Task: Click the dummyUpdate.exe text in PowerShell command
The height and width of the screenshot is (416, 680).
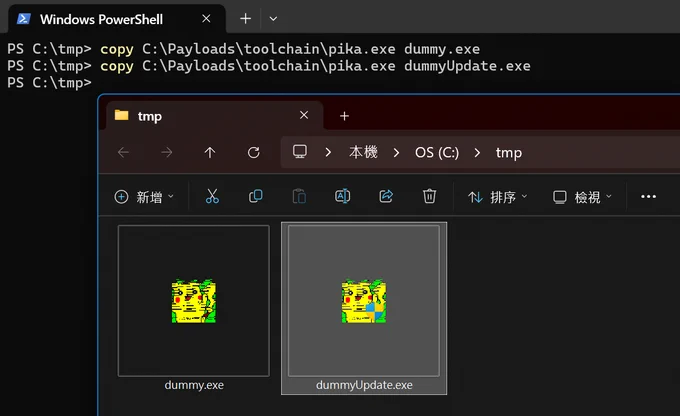Action: pyautogui.click(x=467, y=66)
